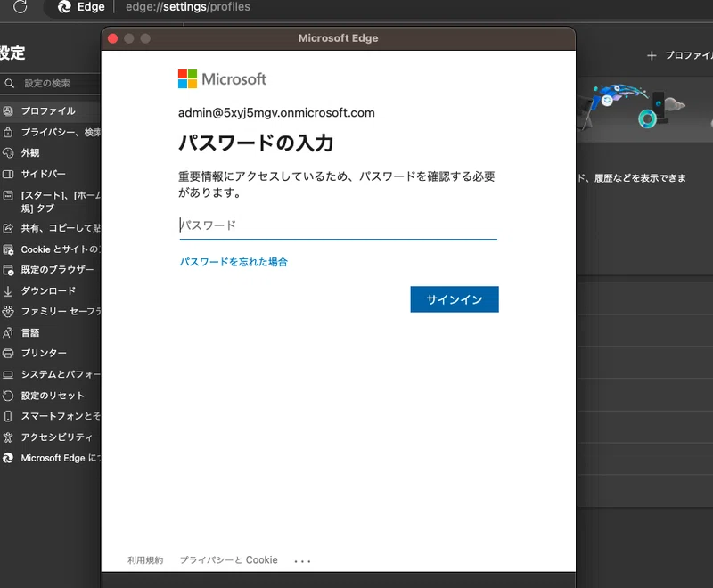Click the スマートフォン phone icon
Screen dimensions: 713x588
pyautogui.click(x=8, y=416)
